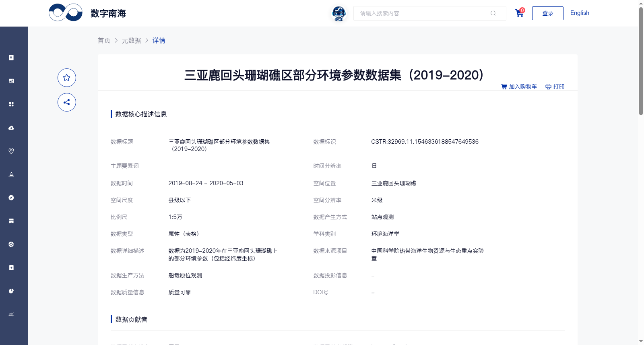Open the shopping cart in the header

tap(520, 13)
